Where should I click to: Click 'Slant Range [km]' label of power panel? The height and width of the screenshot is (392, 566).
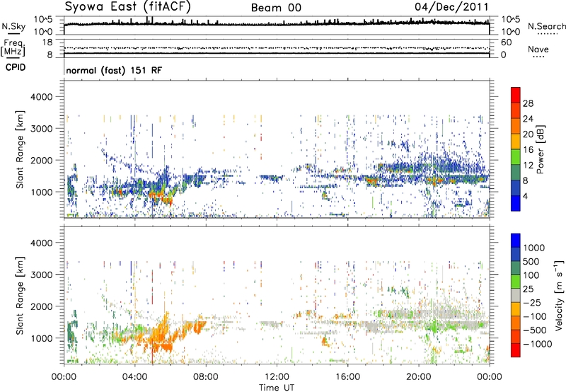point(20,149)
